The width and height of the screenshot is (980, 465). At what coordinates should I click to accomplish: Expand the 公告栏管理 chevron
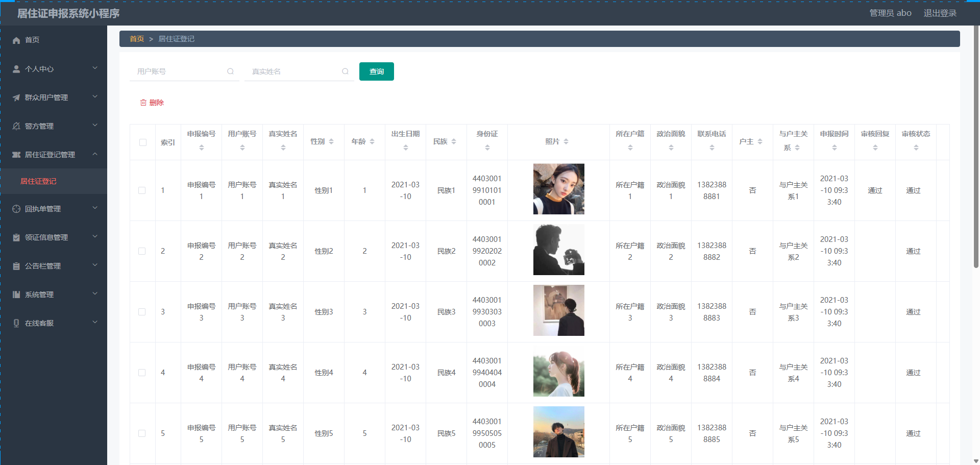point(95,265)
